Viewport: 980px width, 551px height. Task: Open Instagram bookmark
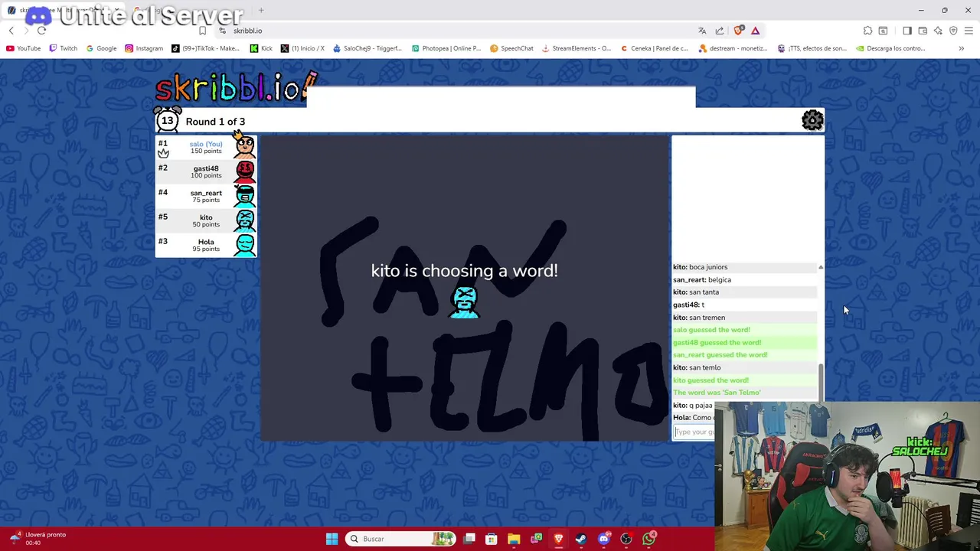coord(144,48)
